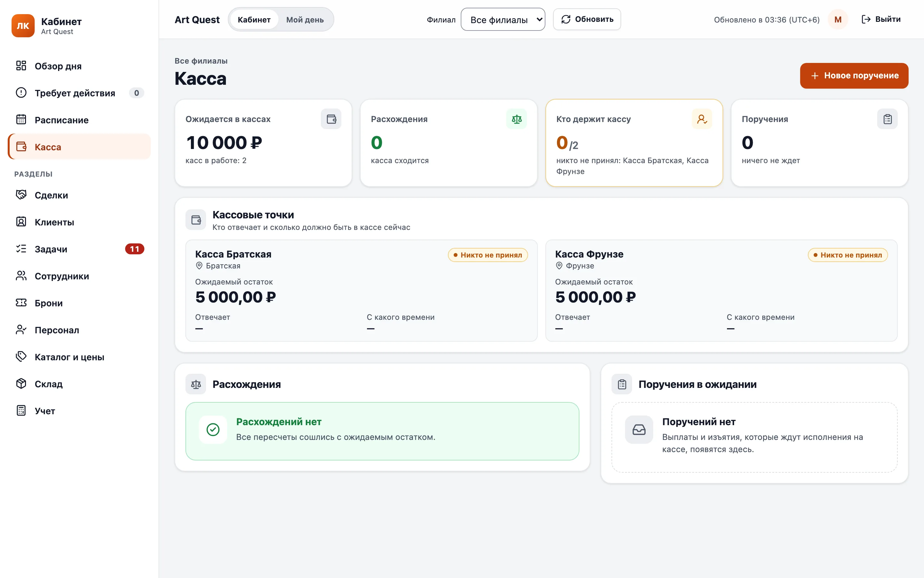The width and height of the screenshot is (924, 578).
Task: Click wallet icon in Ожидается в кассах card
Action: coord(331,119)
